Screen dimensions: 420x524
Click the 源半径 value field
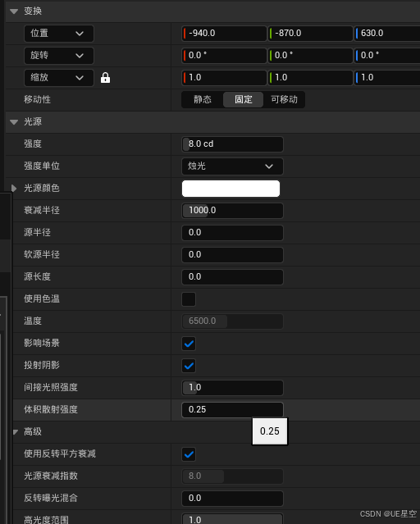coord(232,233)
